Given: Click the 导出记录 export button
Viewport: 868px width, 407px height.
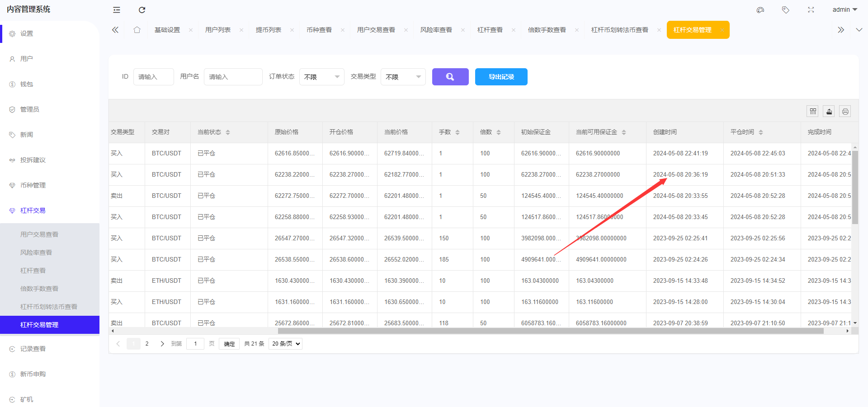Looking at the screenshot, I should pos(501,77).
